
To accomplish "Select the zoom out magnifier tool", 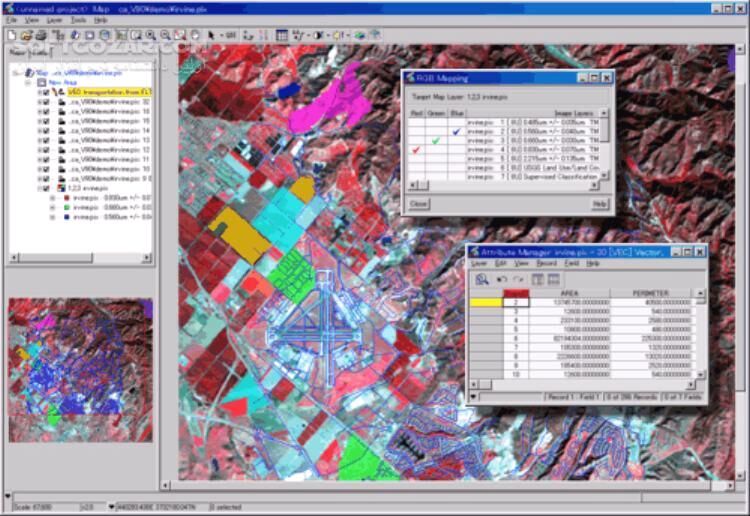I will point(165,35).
